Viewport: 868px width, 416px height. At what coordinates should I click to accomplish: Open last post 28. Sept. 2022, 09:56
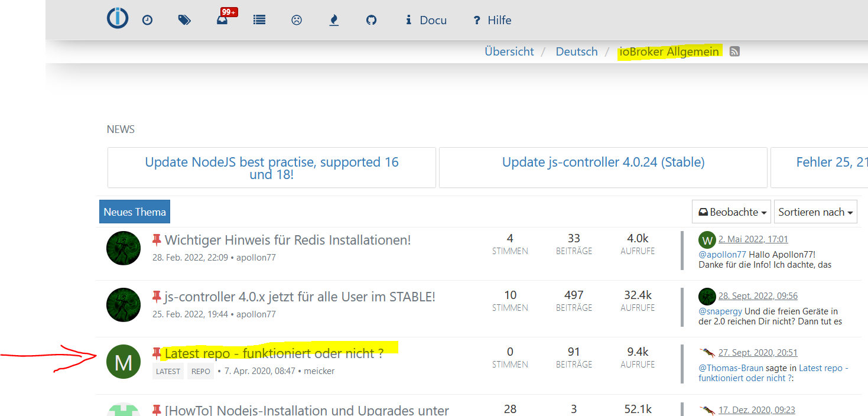point(758,296)
